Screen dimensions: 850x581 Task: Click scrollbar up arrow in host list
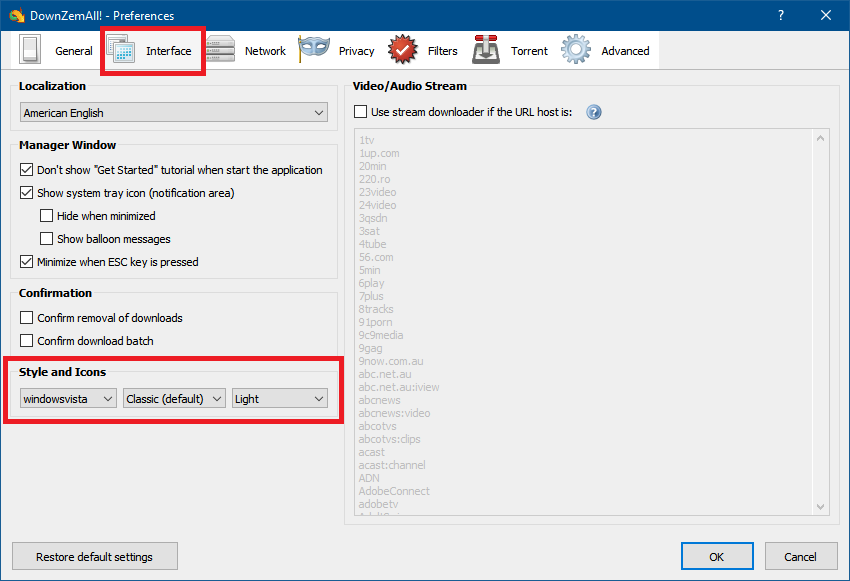point(821,138)
